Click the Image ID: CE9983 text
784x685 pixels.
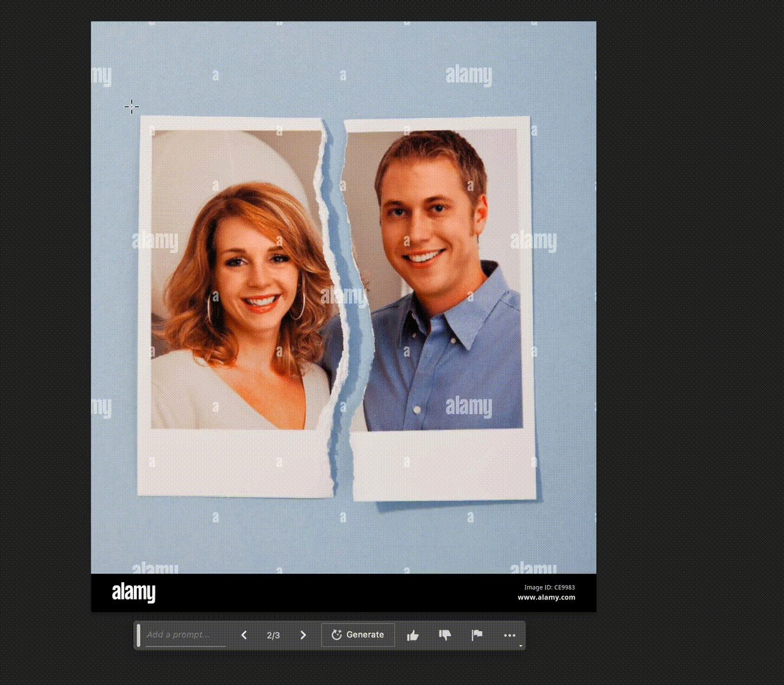click(549, 587)
